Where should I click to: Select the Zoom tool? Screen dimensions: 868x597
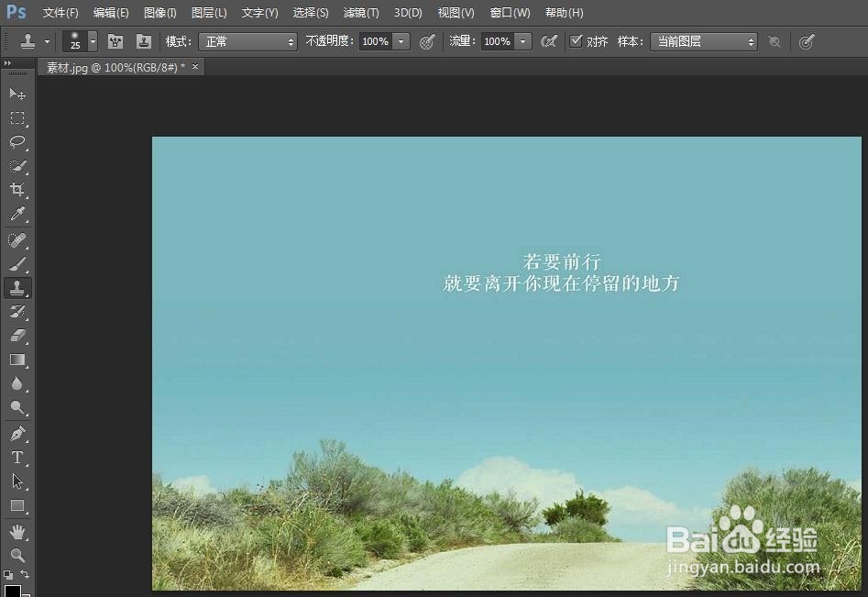17,555
